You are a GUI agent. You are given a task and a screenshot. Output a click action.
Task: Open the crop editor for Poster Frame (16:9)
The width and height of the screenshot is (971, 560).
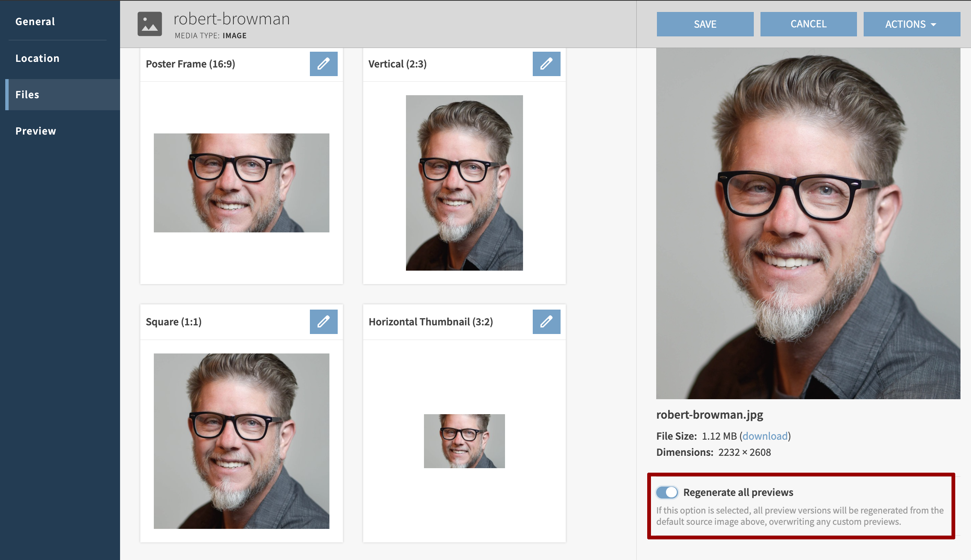pos(323,64)
